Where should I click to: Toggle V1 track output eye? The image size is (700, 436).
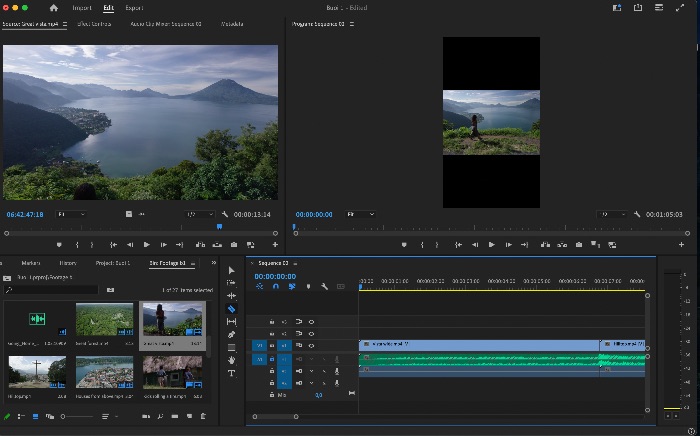tap(311, 345)
